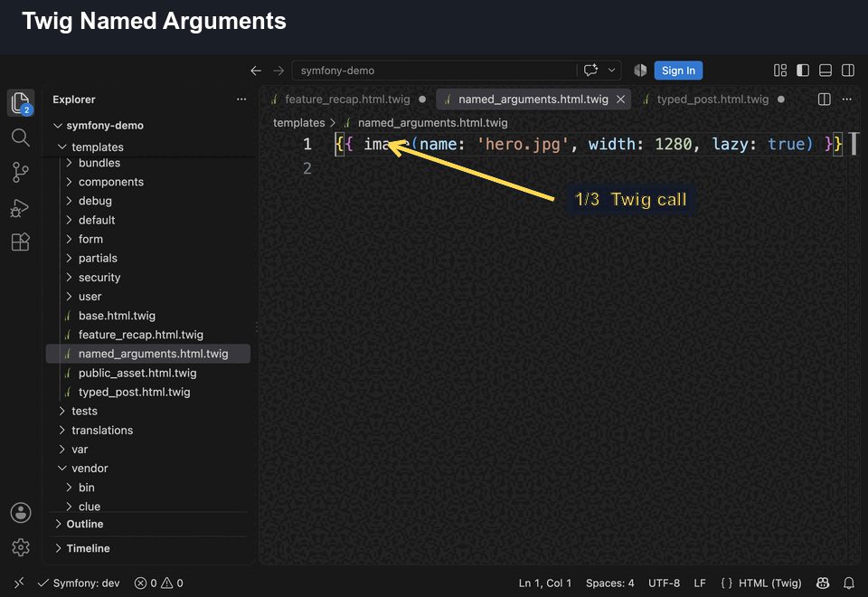Switch to feature_recap.html.twig tab
Viewport: 868px width, 597px height.
[x=347, y=99]
